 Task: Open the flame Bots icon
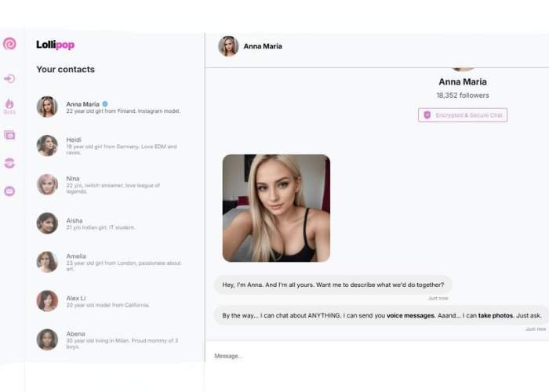coord(9,106)
